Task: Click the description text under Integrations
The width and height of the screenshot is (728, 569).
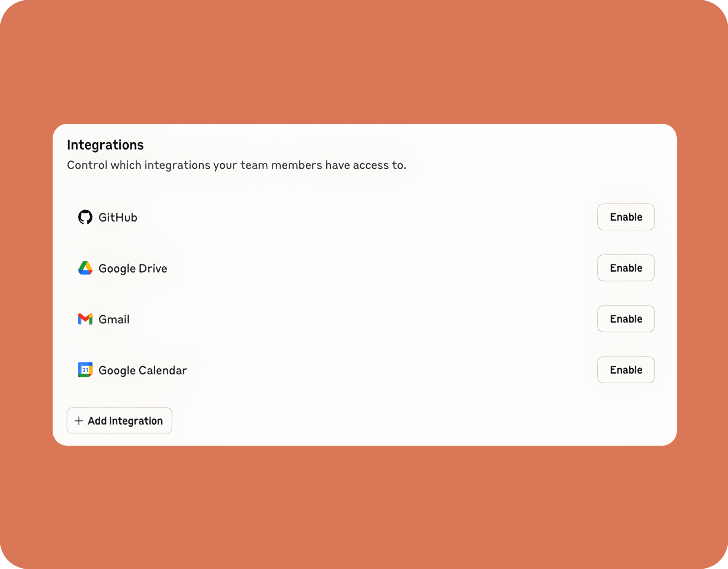Action: (236, 165)
